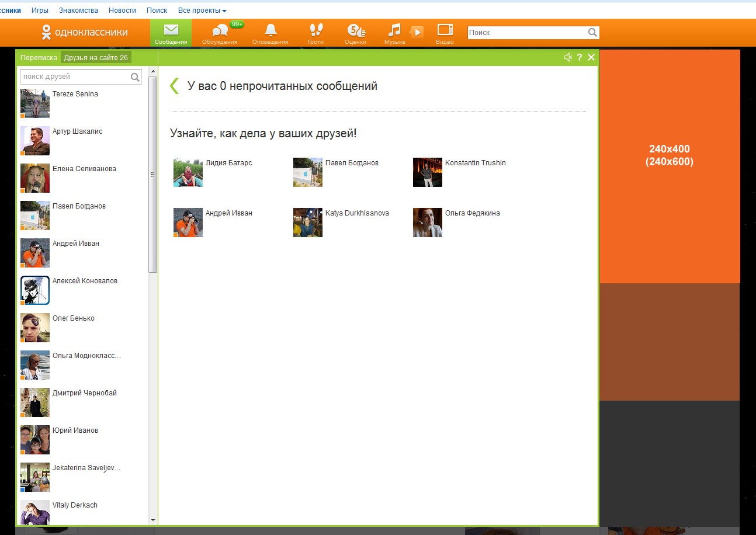Switch to the Переписка tab
This screenshot has width=756, height=535.
(39, 58)
